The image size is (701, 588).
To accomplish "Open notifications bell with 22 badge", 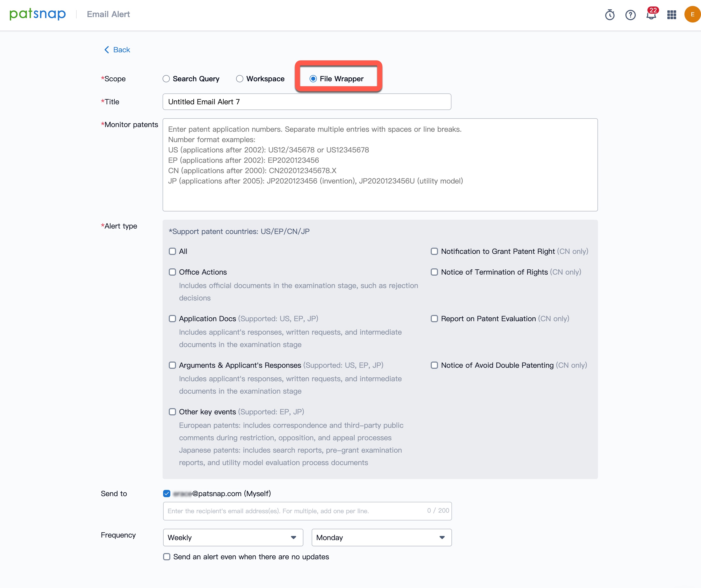I will click(x=651, y=15).
